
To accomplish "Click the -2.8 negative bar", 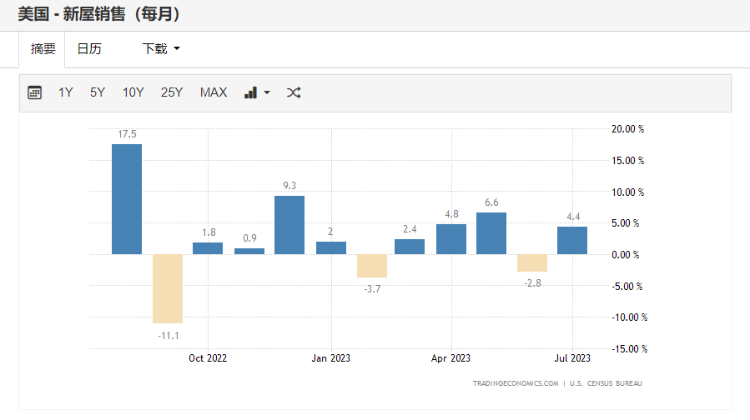I will point(532,263).
